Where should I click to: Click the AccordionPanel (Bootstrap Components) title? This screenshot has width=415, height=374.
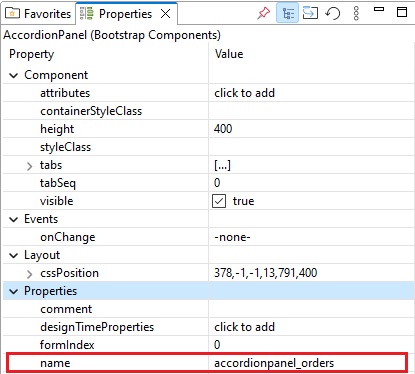pyautogui.click(x=112, y=35)
